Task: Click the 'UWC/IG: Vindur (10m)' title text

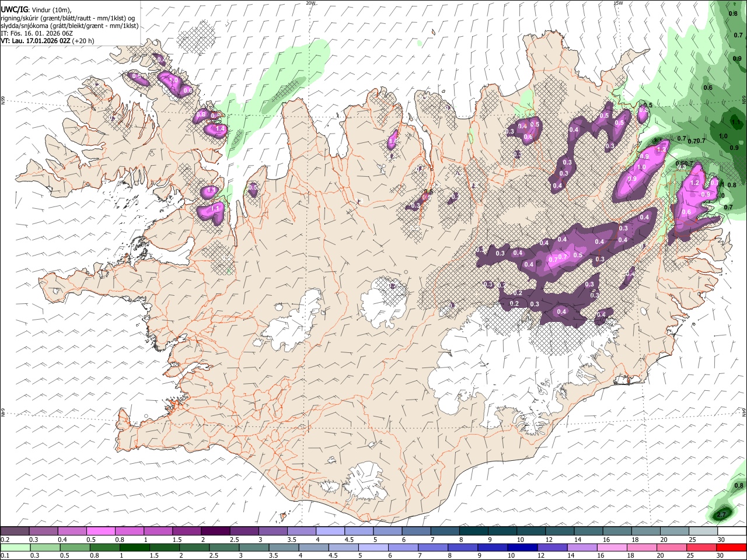Action: [36, 10]
